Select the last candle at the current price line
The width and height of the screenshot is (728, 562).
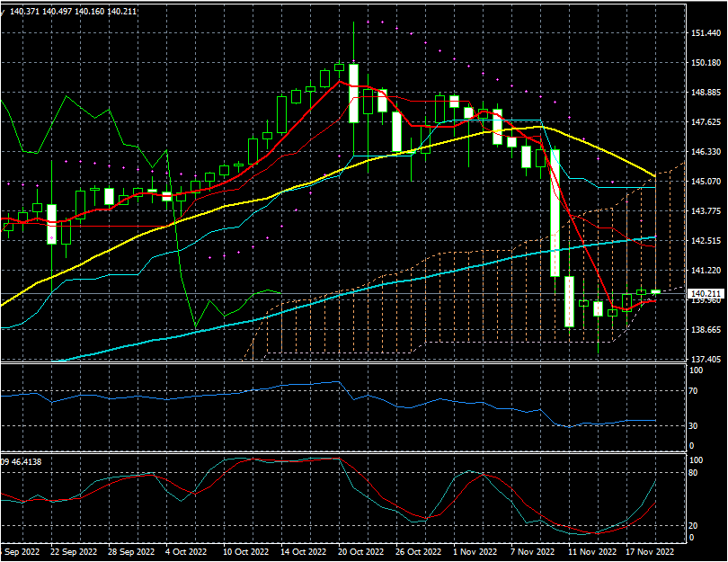click(x=655, y=291)
